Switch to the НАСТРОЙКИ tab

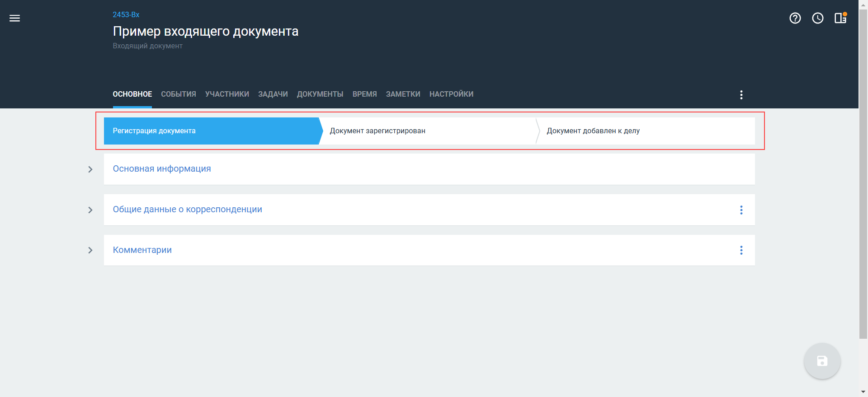coord(452,94)
